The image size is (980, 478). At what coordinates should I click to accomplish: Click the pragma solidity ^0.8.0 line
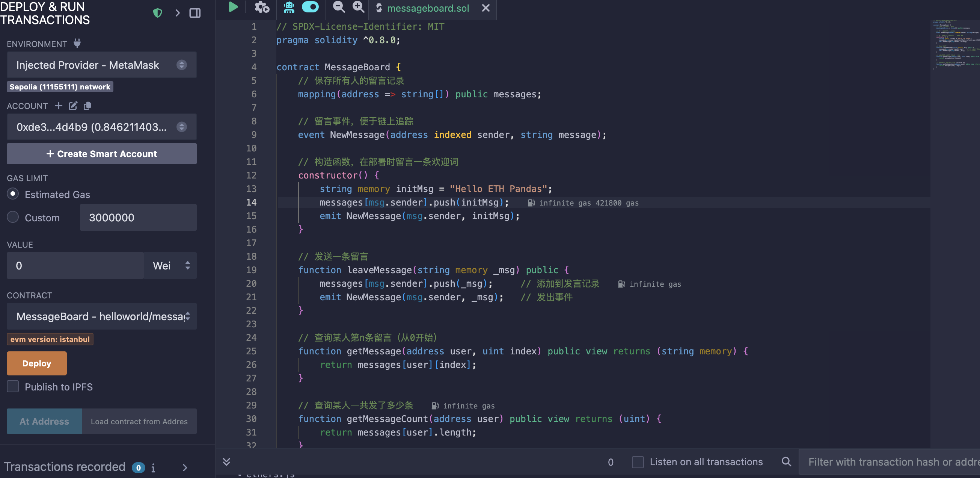(x=338, y=40)
